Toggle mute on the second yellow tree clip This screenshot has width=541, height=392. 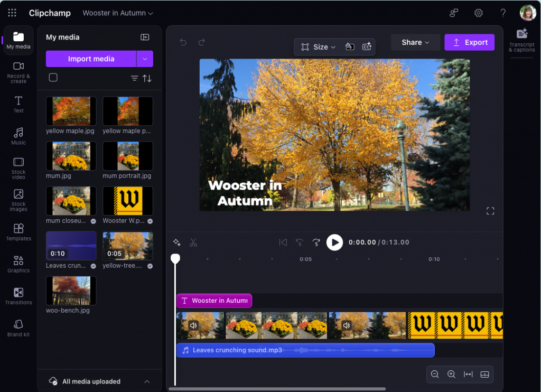coord(347,325)
